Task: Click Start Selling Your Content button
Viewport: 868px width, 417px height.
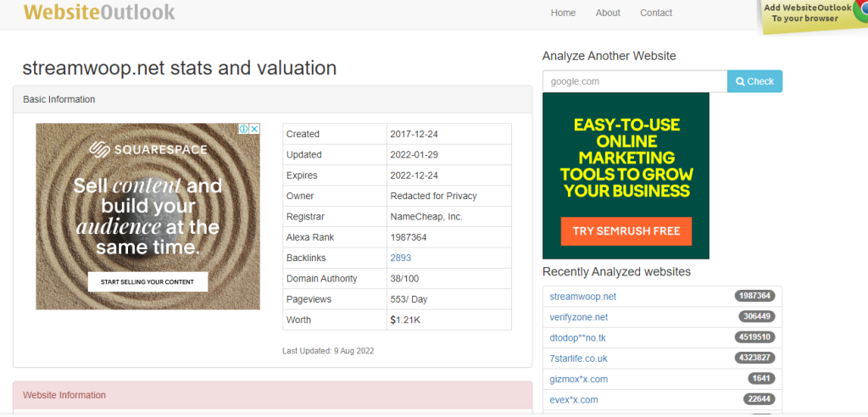Action: pyautogui.click(x=147, y=281)
